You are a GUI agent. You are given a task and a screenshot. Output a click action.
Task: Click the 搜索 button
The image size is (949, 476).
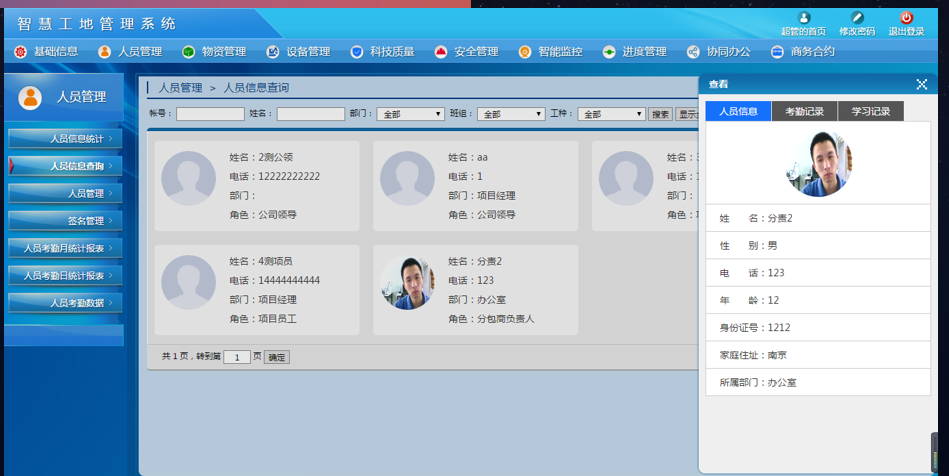[x=660, y=114]
